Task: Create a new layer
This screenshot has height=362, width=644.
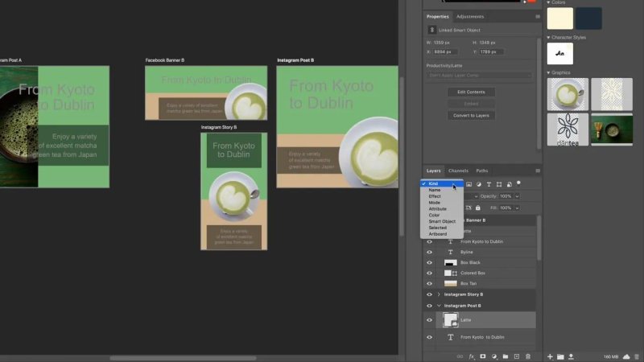Action: (517, 356)
